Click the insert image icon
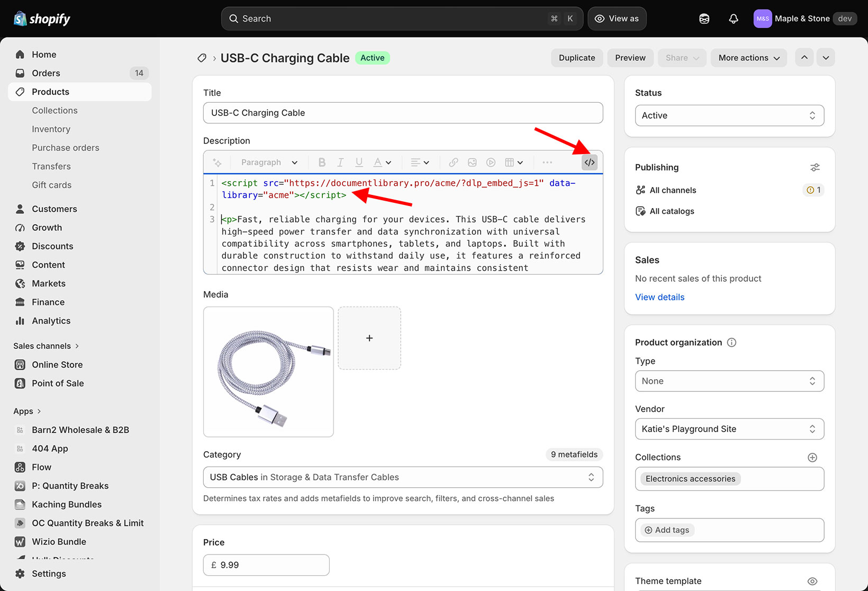868x591 pixels. (x=472, y=163)
